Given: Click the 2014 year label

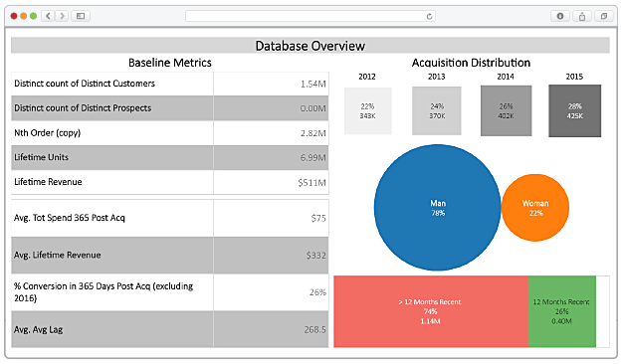Looking at the screenshot, I should tap(506, 77).
